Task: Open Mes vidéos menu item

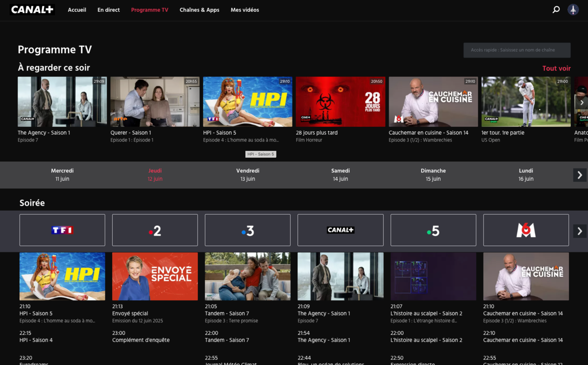Action: click(x=245, y=10)
